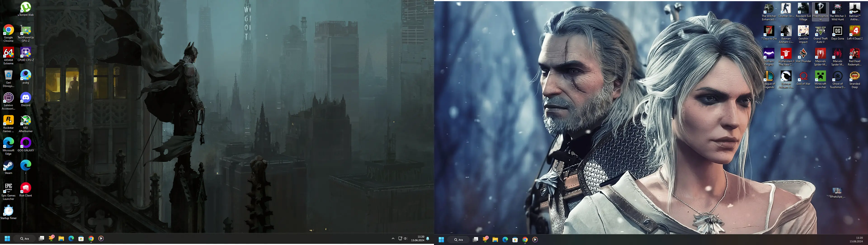Expand the system tray hidden icons chevron
This screenshot has width=868, height=245.
click(393, 239)
